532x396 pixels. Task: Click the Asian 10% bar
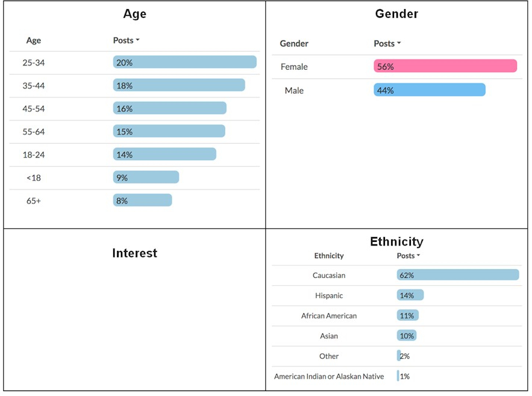pos(407,336)
